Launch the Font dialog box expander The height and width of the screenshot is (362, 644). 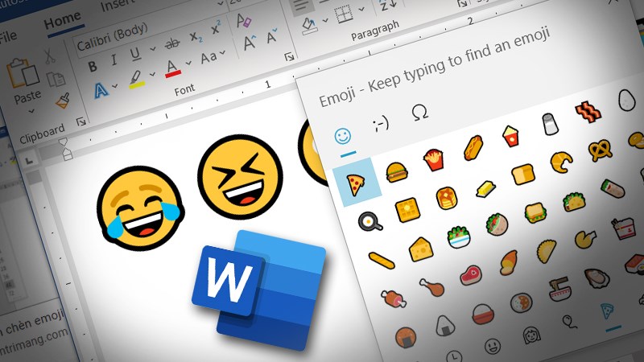290,56
